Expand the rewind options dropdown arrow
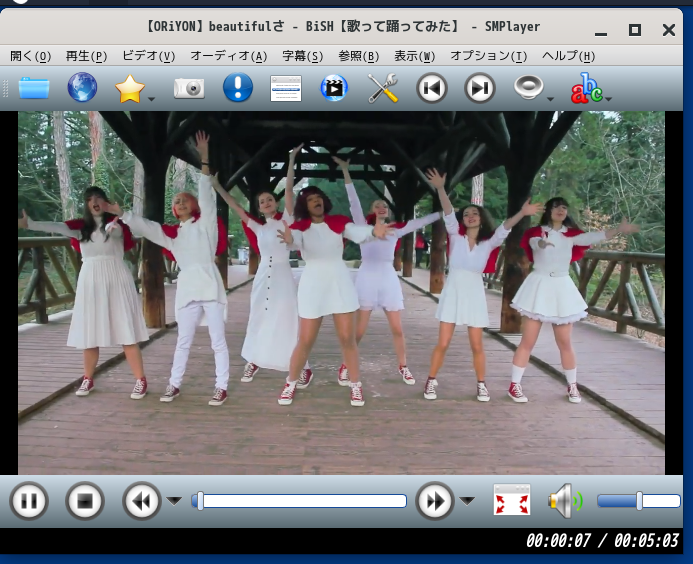 (174, 500)
